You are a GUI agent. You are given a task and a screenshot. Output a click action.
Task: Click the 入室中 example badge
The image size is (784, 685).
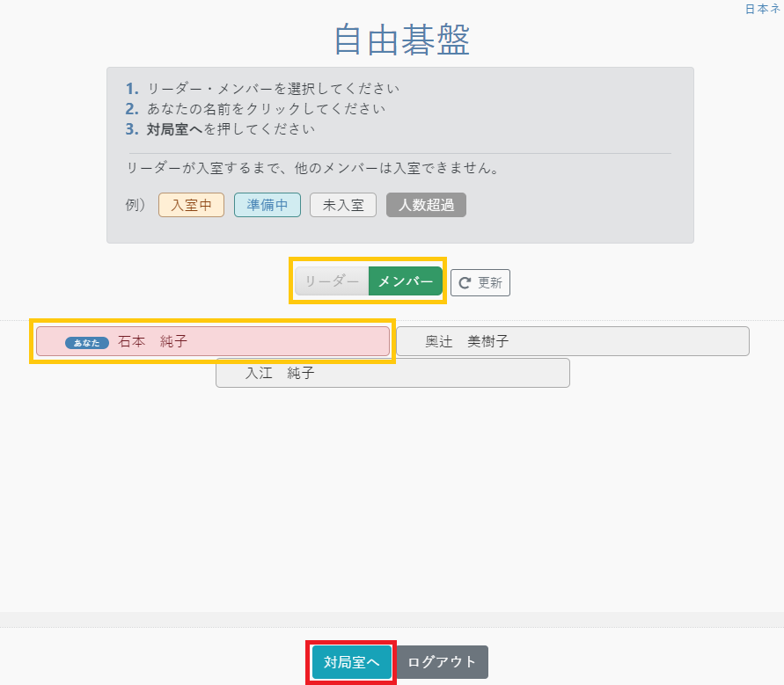[x=191, y=205]
